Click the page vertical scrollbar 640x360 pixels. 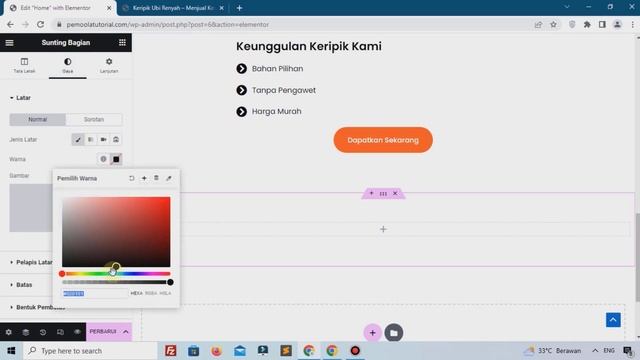637,257
